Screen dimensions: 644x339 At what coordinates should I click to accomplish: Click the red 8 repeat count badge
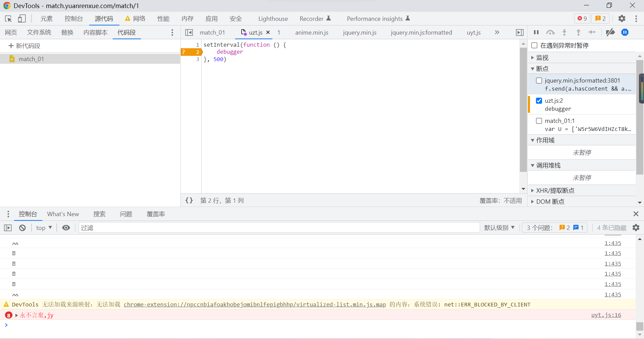pyautogui.click(x=9, y=315)
